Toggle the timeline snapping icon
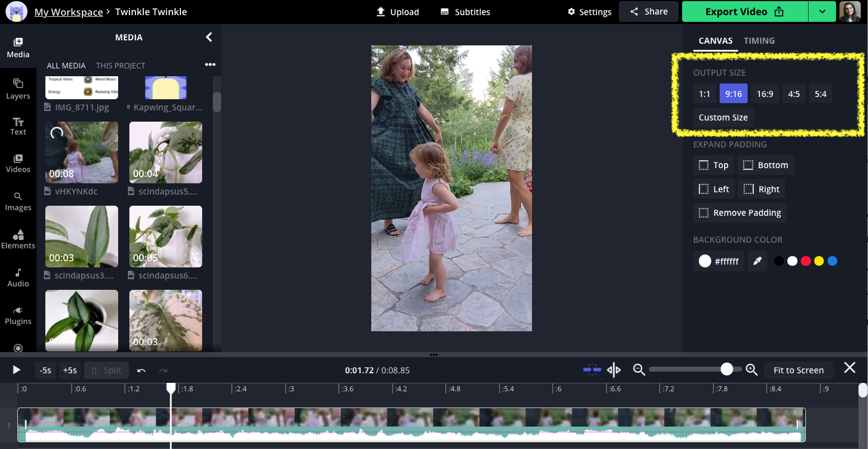 point(591,370)
